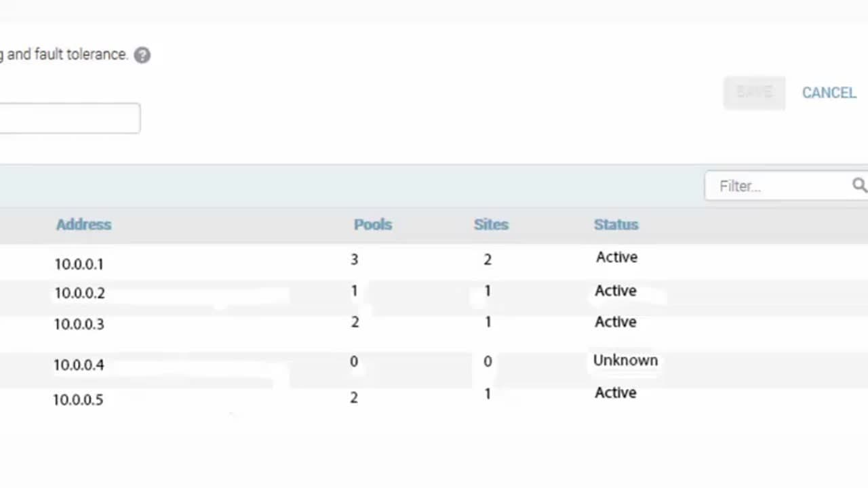Screen dimensions: 868x488
Task: Click Pools value 3 for 10.0.0.1
Action: click(354, 260)
